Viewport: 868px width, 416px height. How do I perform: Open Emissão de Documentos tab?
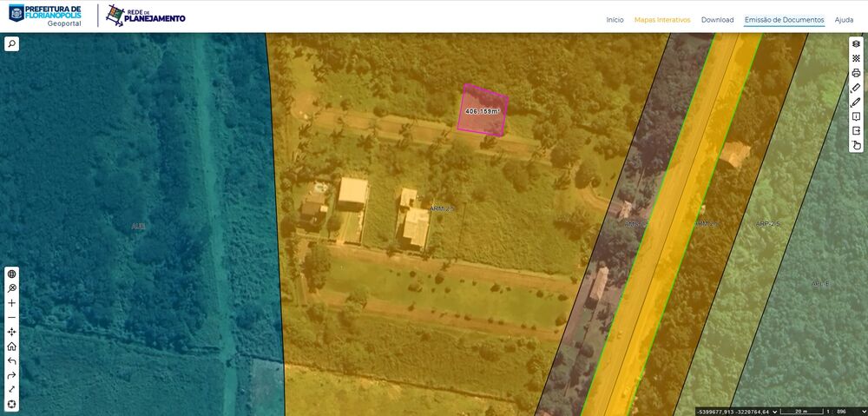point(784,20)
